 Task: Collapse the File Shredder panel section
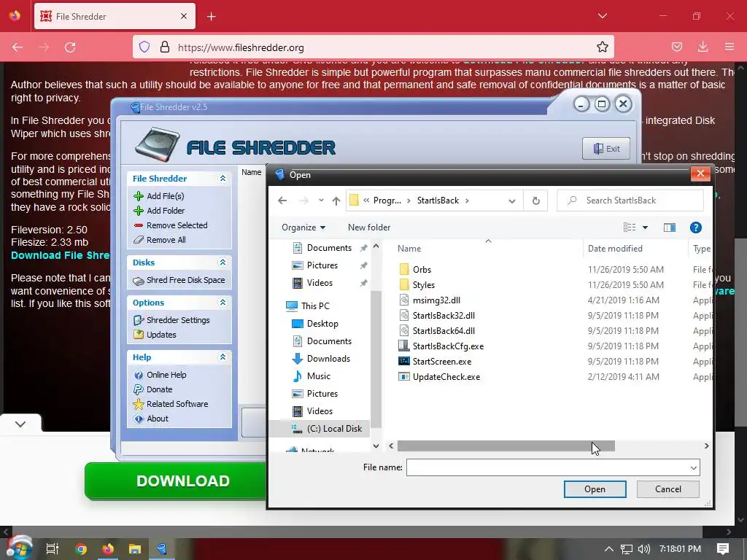point(222,179)
